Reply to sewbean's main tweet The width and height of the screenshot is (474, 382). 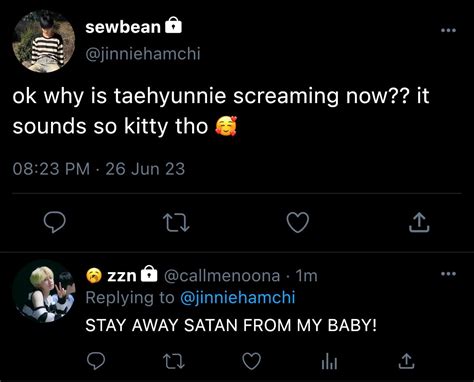tap(55, 223)
